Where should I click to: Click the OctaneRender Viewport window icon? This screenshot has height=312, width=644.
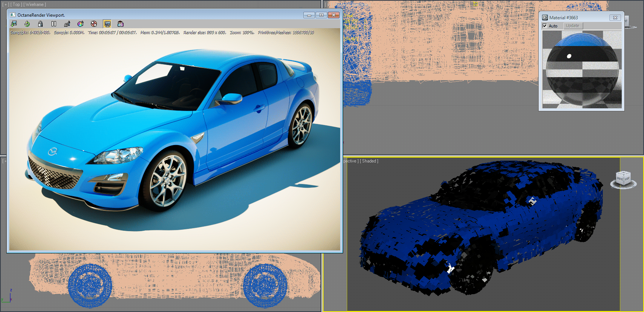[x=13, y=15]
